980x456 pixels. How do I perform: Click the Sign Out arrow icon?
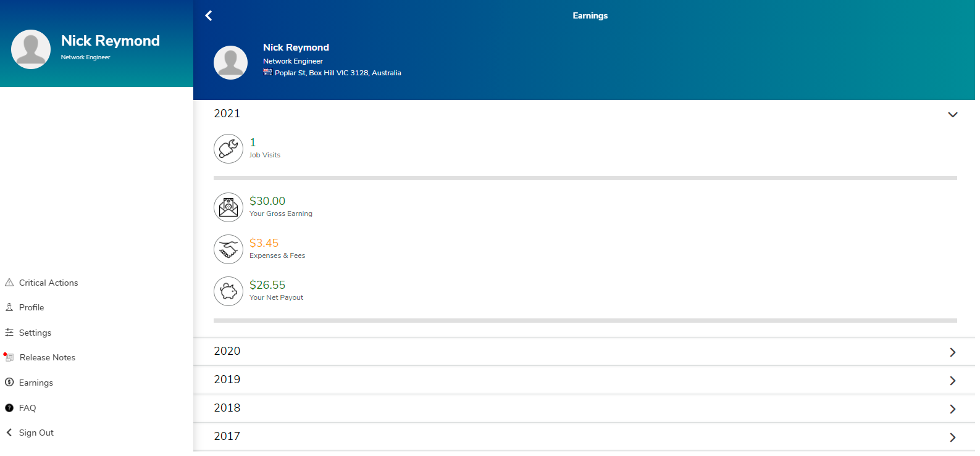pos(9,433)
